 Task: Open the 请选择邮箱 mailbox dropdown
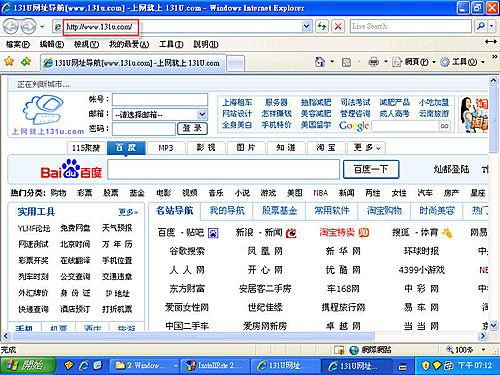(x=160, y=115)
